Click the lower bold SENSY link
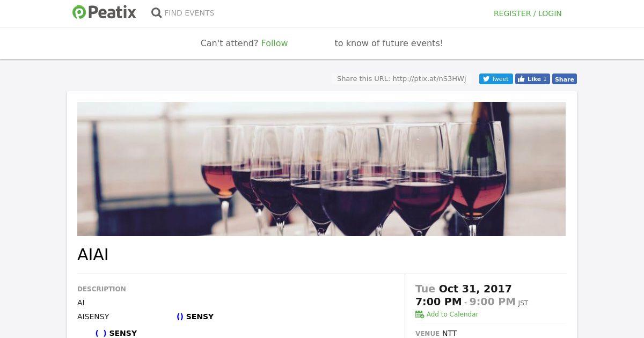Viewport: 644px width, 338px height. pos(123,333)
